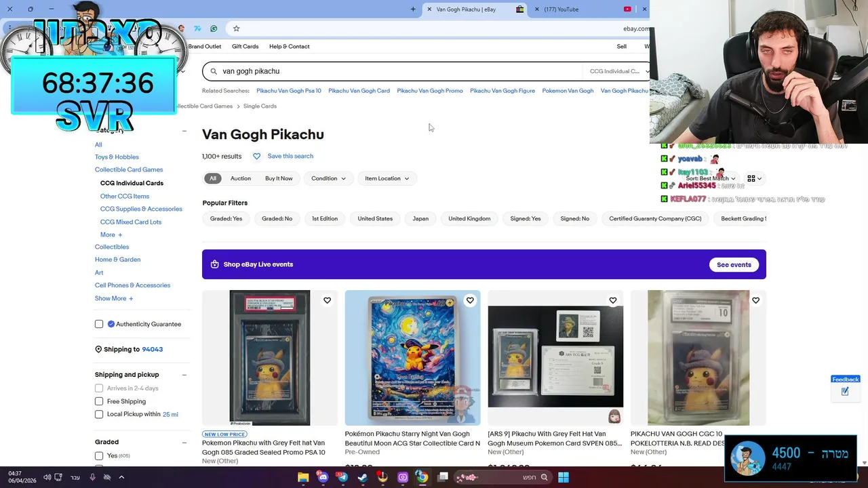
Task: Open the CCG Individual Cards category dropdown
Action: tap(616, 71)
